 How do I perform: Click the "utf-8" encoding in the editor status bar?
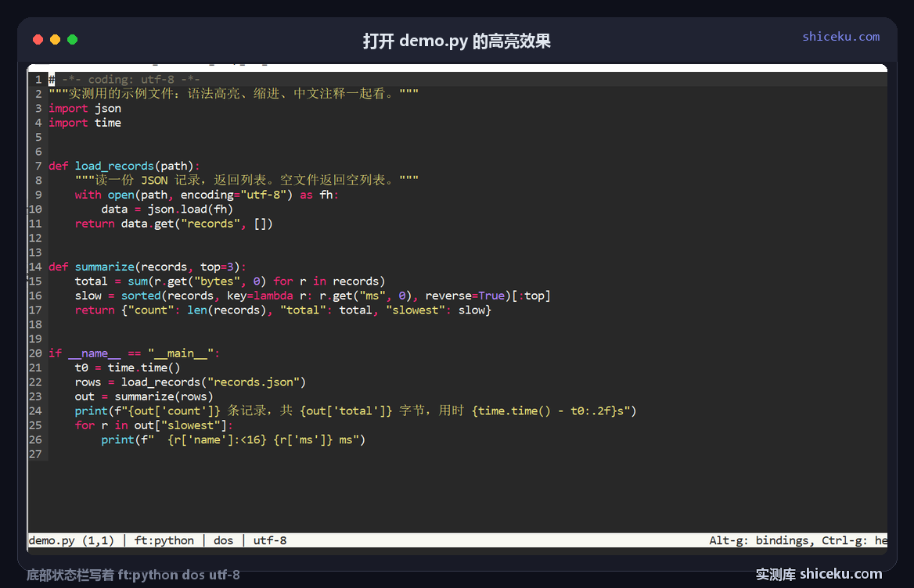[270, 540]
